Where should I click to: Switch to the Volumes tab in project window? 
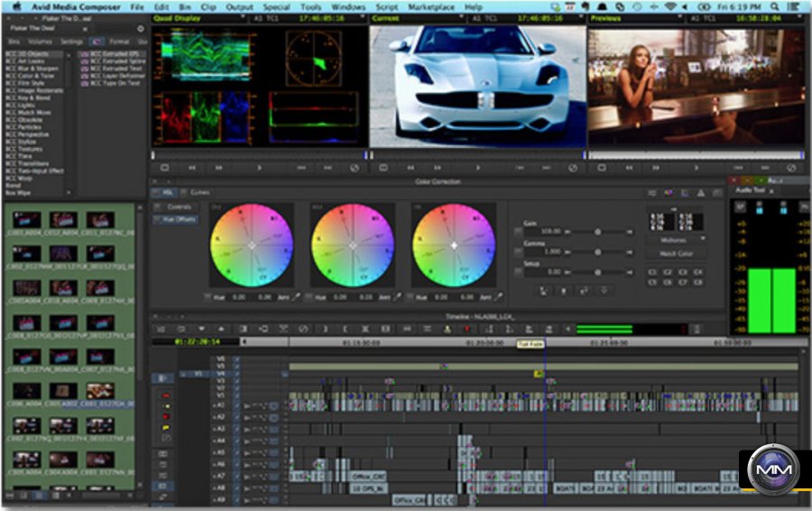pos(40,42)
